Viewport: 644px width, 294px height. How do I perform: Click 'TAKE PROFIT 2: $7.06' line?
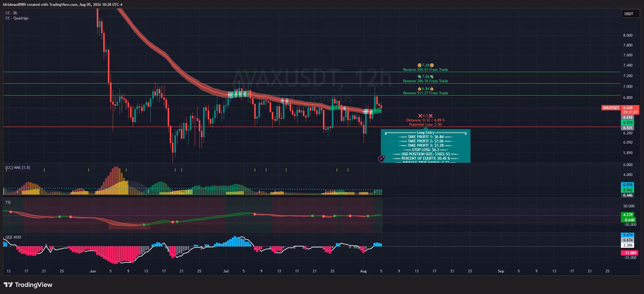click(426, 141)
